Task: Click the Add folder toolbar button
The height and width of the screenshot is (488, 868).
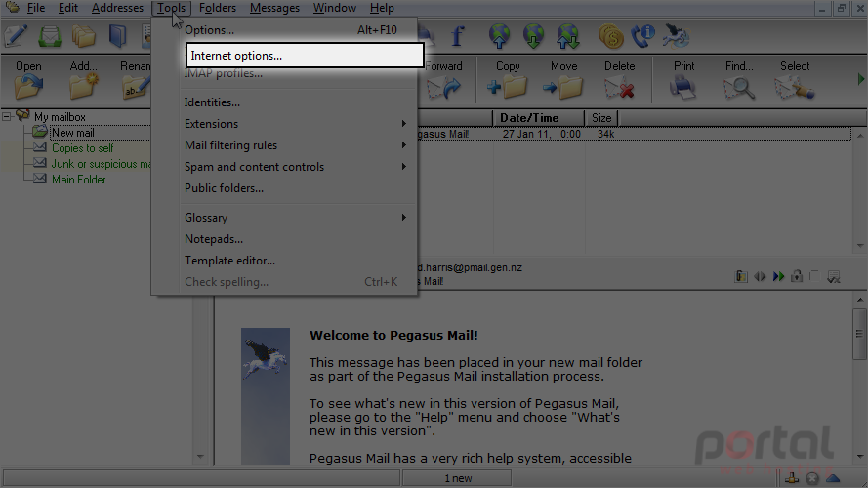Action: [x=84, y=80]
